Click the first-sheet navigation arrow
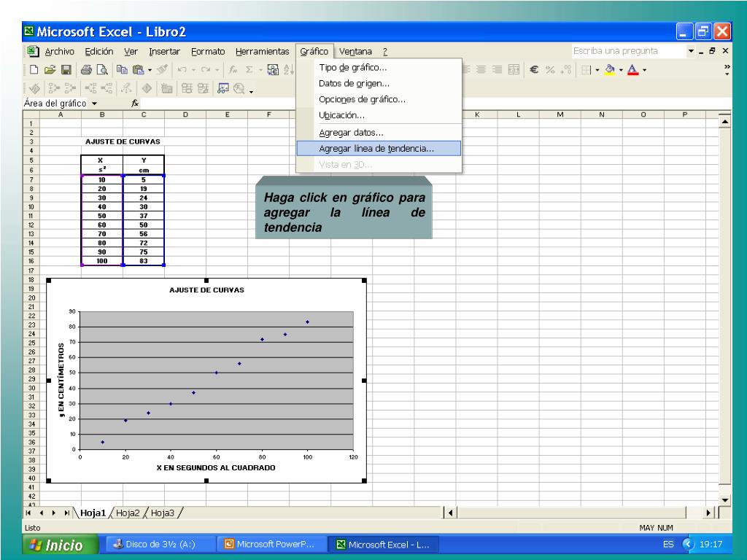The width and height of the screenshot is (747, 560). pos(28,513)
